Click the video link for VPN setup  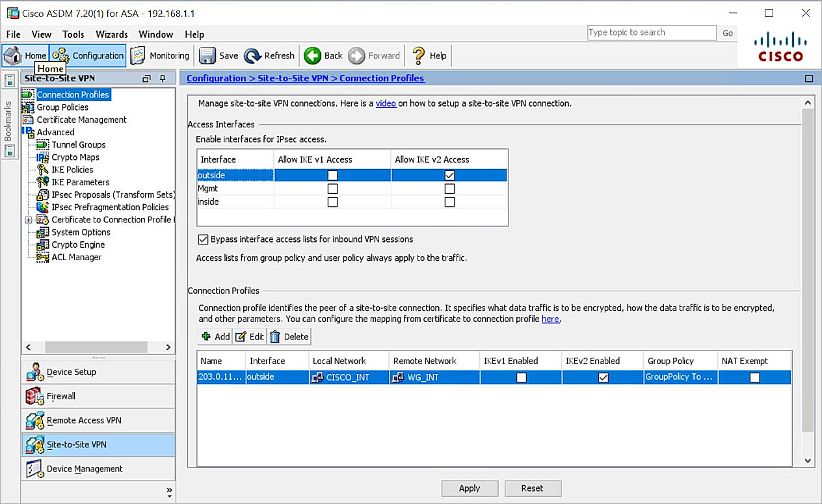pyautogui.click(x=386, y=103)
